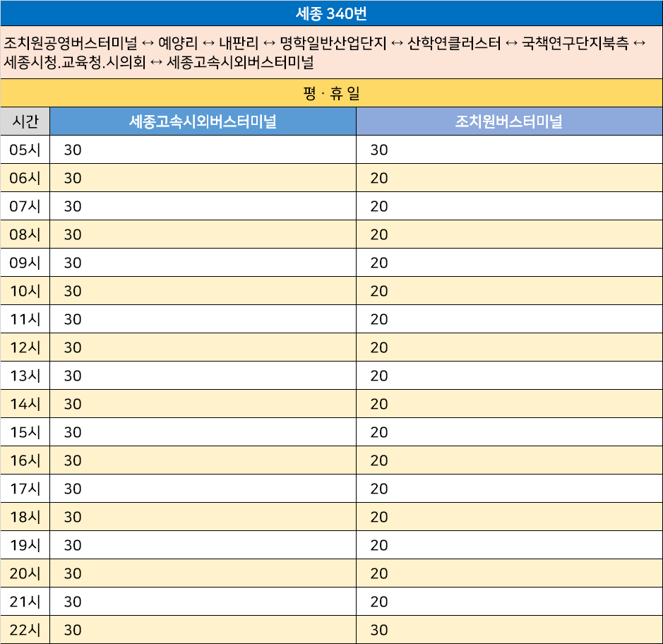
Task: Click the 05시 '30' under 조치원버스터미널
Action: [379, 150]
